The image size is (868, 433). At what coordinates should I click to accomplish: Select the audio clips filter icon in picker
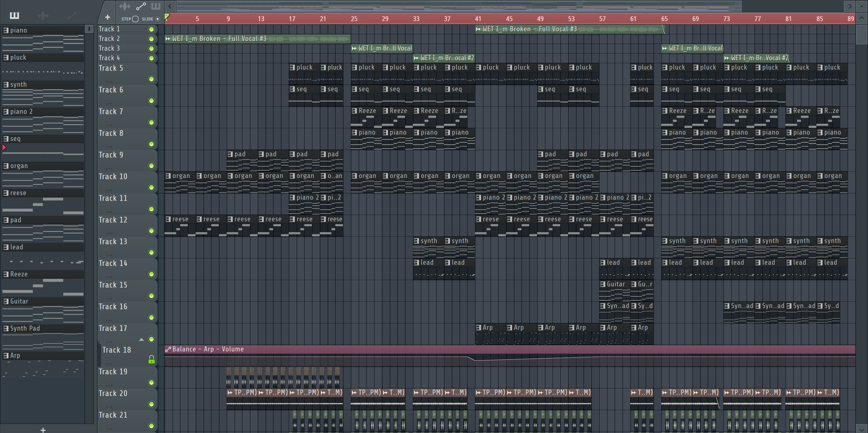[43, 15]
